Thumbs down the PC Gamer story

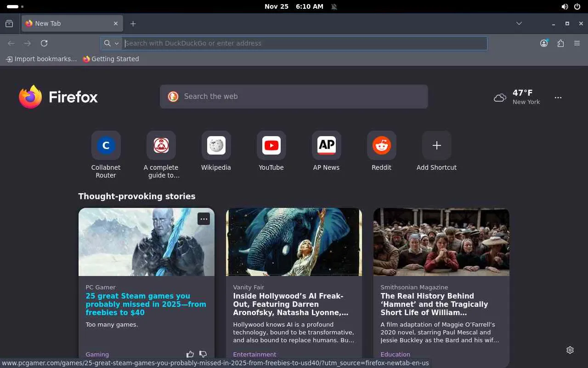[203, 354]
